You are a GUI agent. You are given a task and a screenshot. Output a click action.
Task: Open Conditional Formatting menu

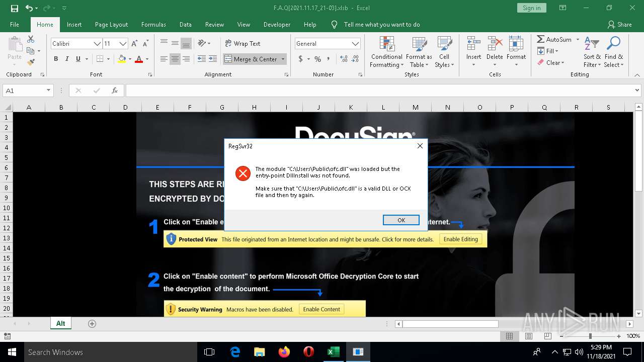(386, 52)
